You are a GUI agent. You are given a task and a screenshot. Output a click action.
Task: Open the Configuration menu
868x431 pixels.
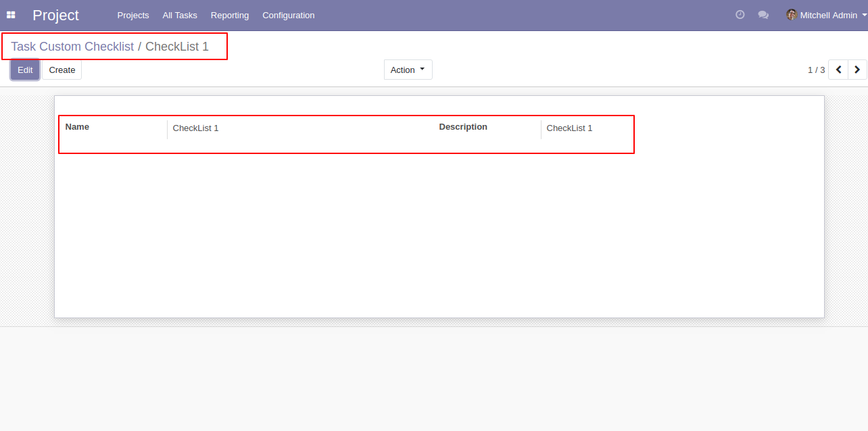click(x=289, y=15)
